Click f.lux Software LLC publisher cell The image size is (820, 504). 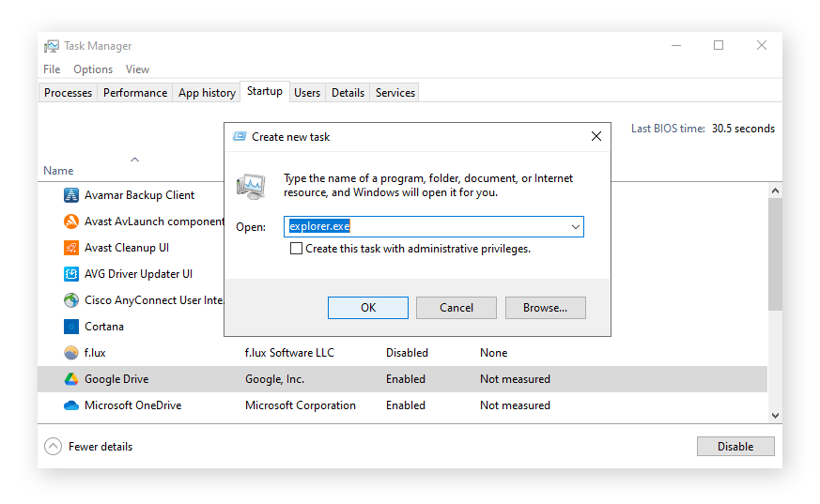pyautogui.click(x=289, y=353)
